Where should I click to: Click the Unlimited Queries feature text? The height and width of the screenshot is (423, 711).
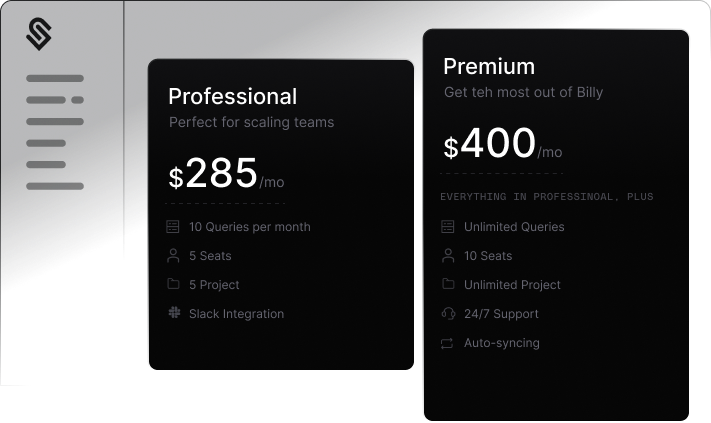(514, 227)
